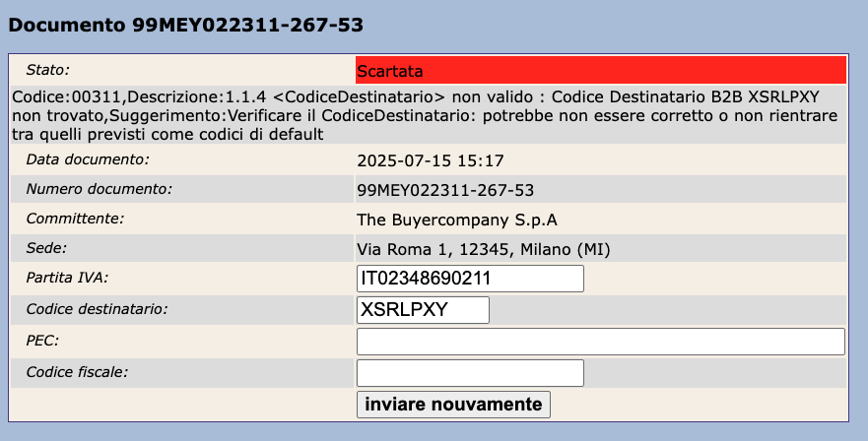
Task: Click the 'PEC:' field label
Action: [42, 341]
